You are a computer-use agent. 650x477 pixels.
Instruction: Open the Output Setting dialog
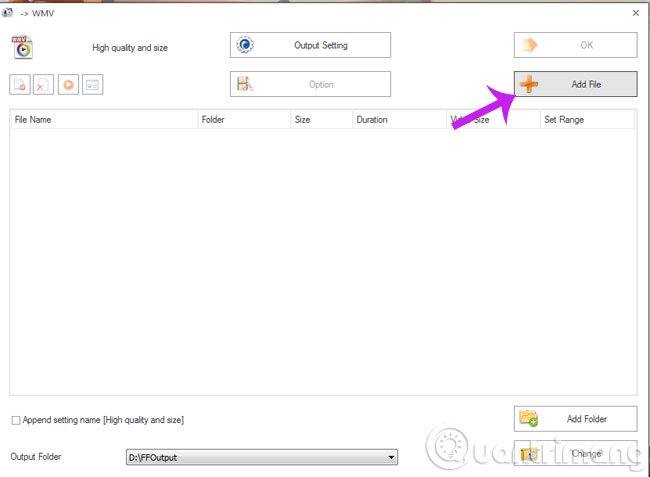(x=310, y=45)
